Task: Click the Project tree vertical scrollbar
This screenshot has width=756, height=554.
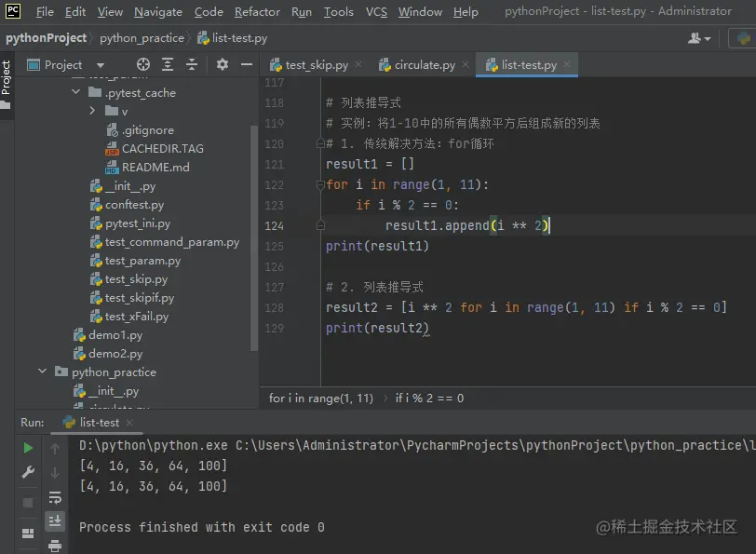Action: [x=254, y=238]
